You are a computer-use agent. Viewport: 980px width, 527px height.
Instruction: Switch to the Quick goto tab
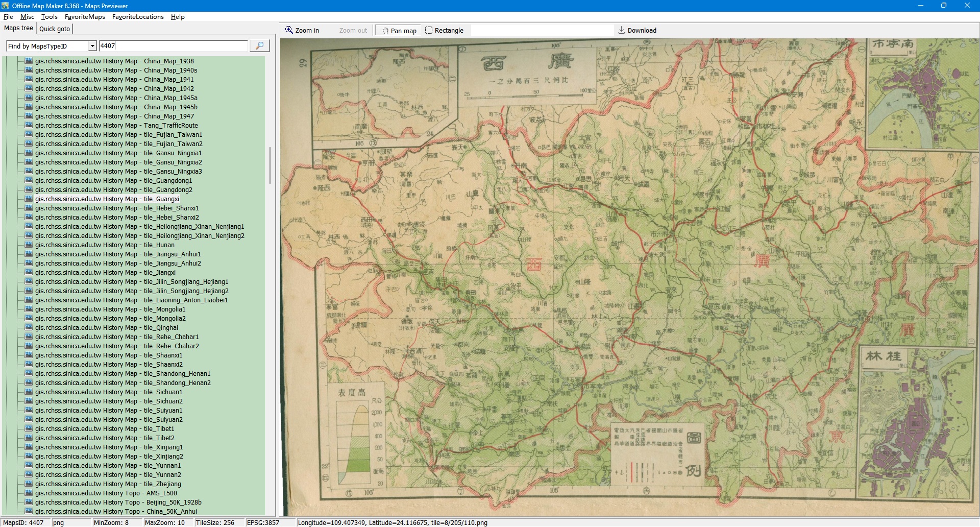tap(55, 29)
